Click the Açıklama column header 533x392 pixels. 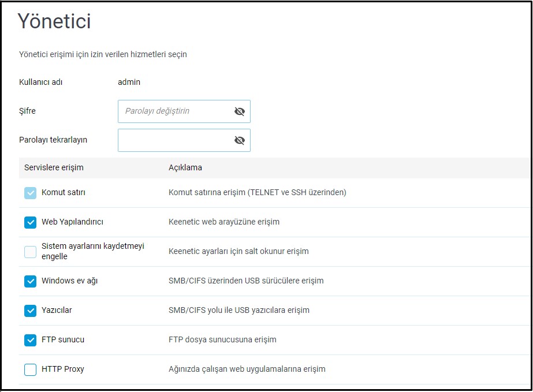click(185, 168)
